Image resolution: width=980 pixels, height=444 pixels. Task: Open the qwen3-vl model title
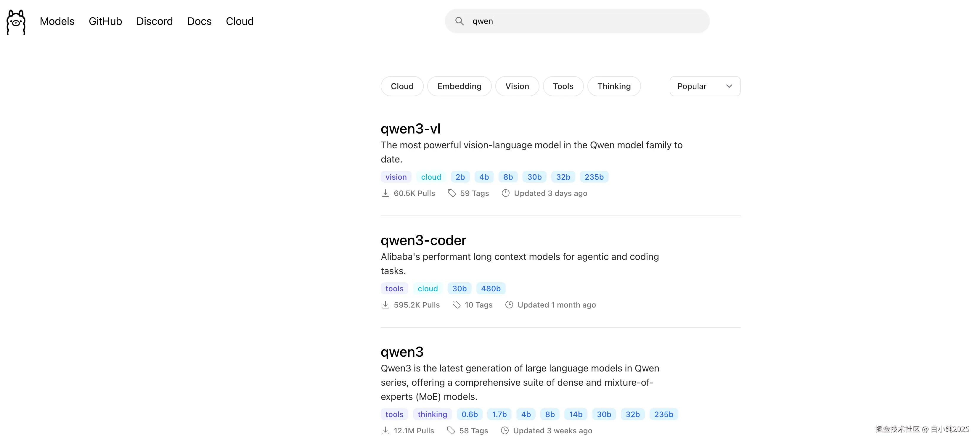pos(410,129)
